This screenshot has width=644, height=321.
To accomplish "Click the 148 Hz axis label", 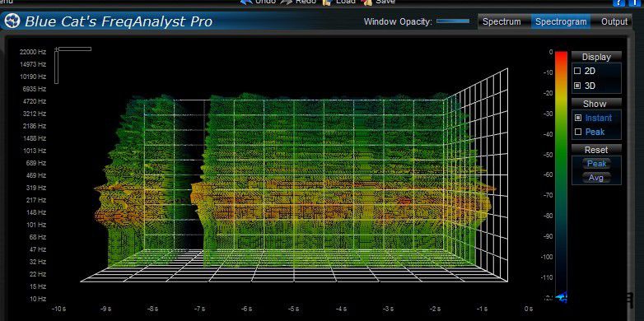I will 35,212.
